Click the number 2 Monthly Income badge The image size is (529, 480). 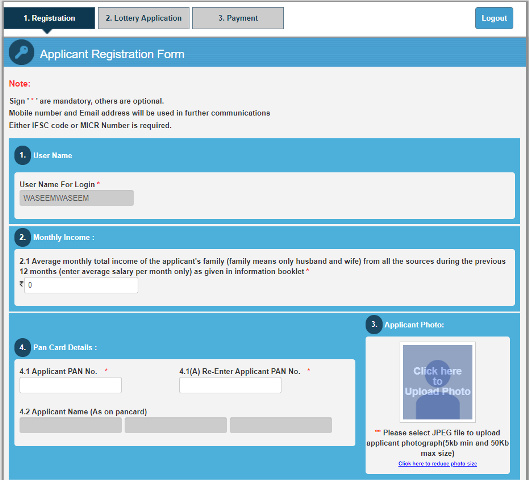(x=23, y=237)
